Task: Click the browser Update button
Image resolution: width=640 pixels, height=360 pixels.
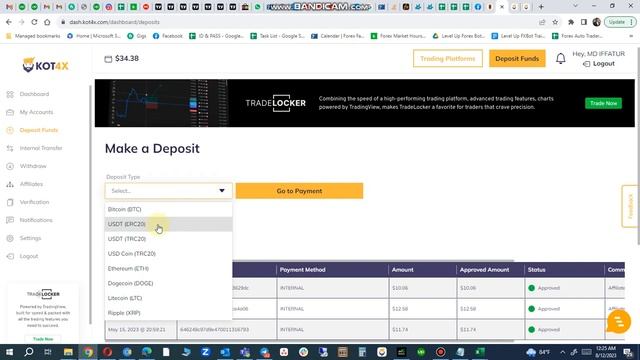Action: click(x=620, y=22)
